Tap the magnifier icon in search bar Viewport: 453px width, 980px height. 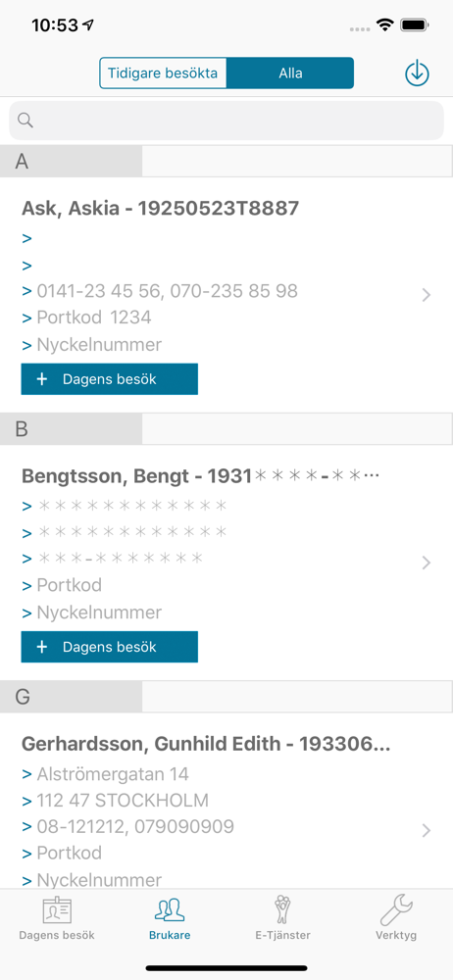[x=25, y=120]
